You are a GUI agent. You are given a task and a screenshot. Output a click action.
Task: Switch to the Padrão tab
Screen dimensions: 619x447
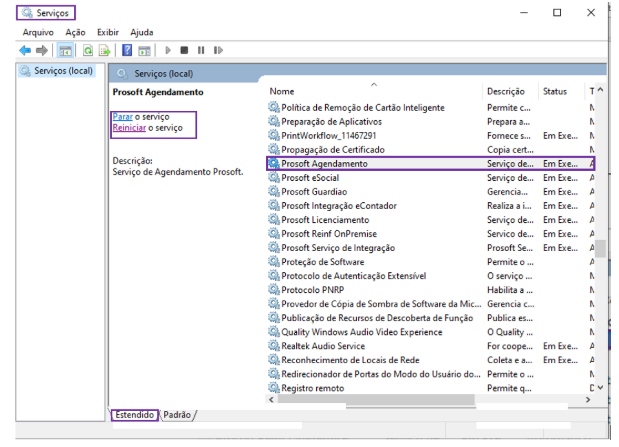click(x=177, y=415)
